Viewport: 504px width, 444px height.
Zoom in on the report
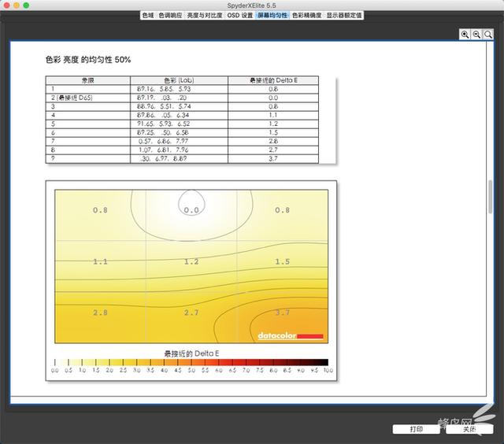point(465,35)
